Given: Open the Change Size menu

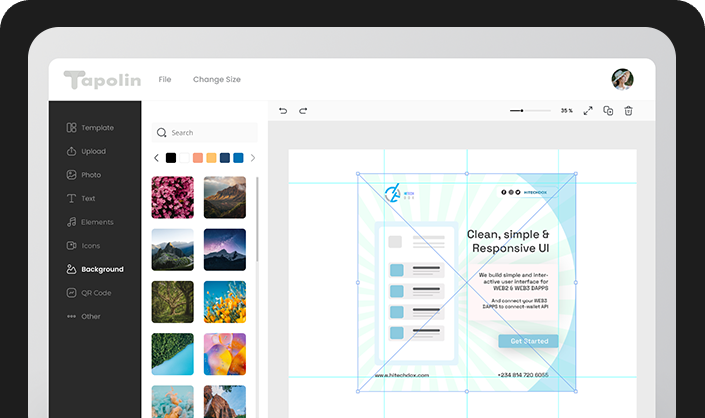Looking at the screenshot, I should (217, 79).
